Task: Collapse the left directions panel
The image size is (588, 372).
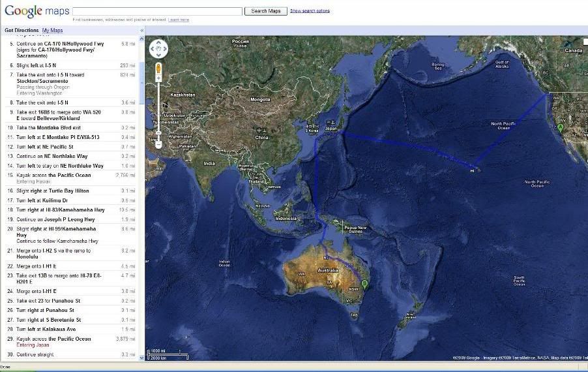Action: click(141, 31)
